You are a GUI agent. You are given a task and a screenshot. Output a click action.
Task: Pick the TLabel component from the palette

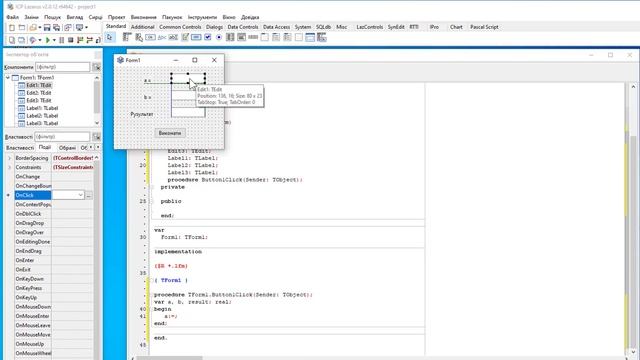pos(162,37)
